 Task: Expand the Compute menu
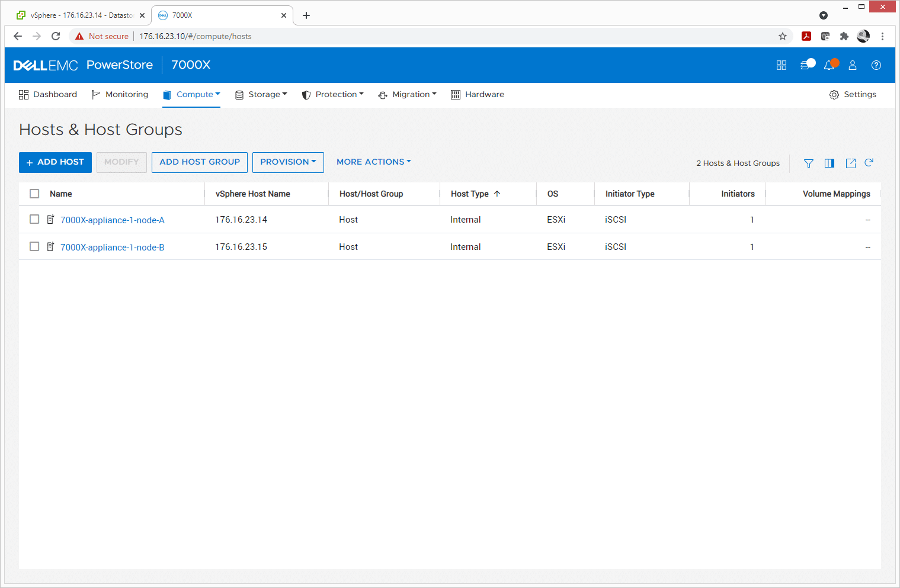(x=191, y=95)
